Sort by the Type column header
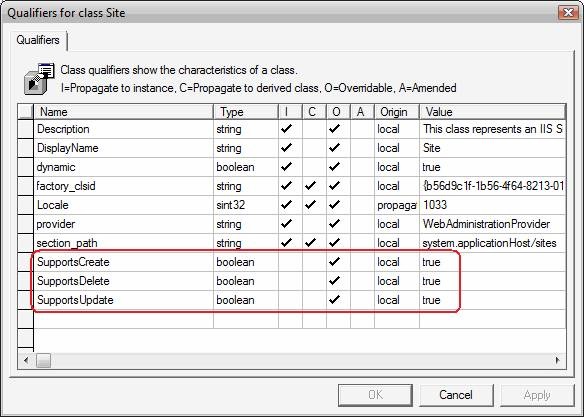Viewport: 584px width, 417px height. click(x=246, y=112)
